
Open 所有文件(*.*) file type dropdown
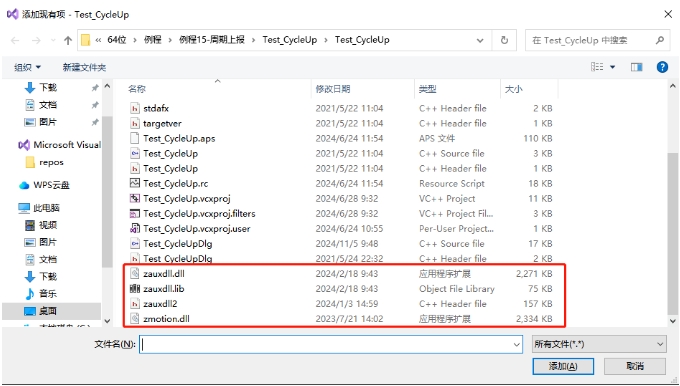tap(599, 344)
